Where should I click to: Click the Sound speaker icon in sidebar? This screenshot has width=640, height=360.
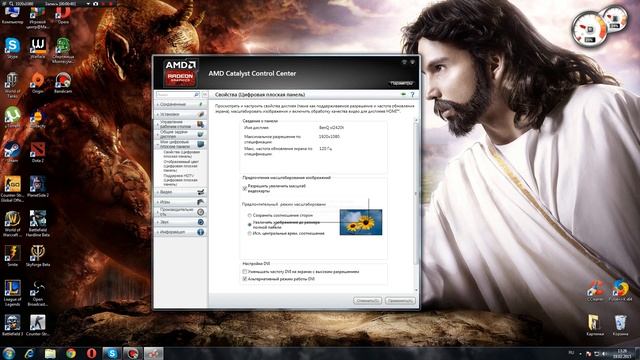point(200,222)
